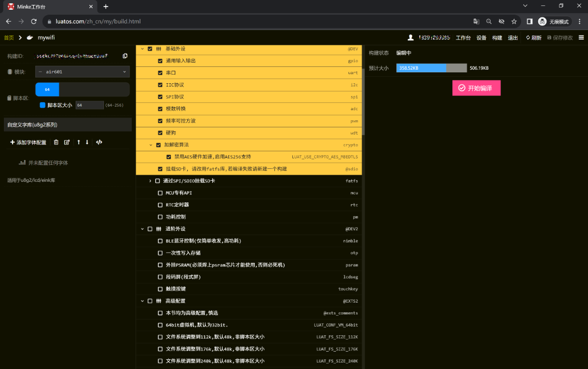Edit font configuration with pencil icon
The image size is (588, 369).
66,142
